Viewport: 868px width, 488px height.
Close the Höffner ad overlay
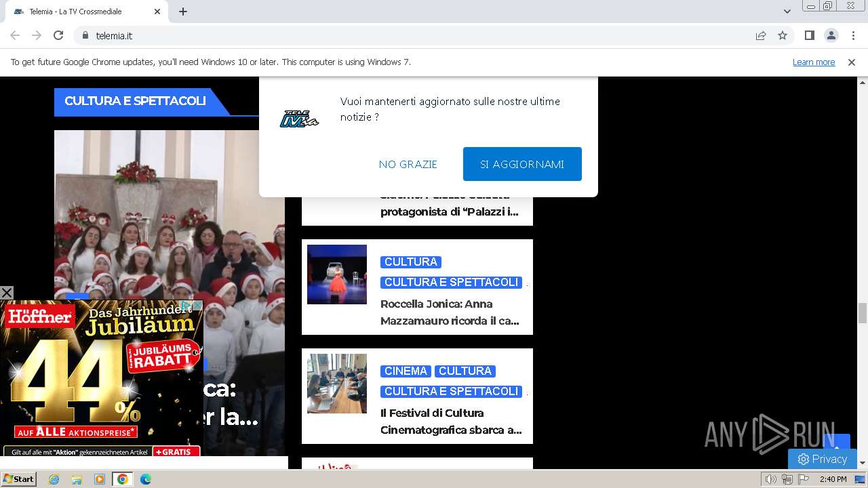7,293
